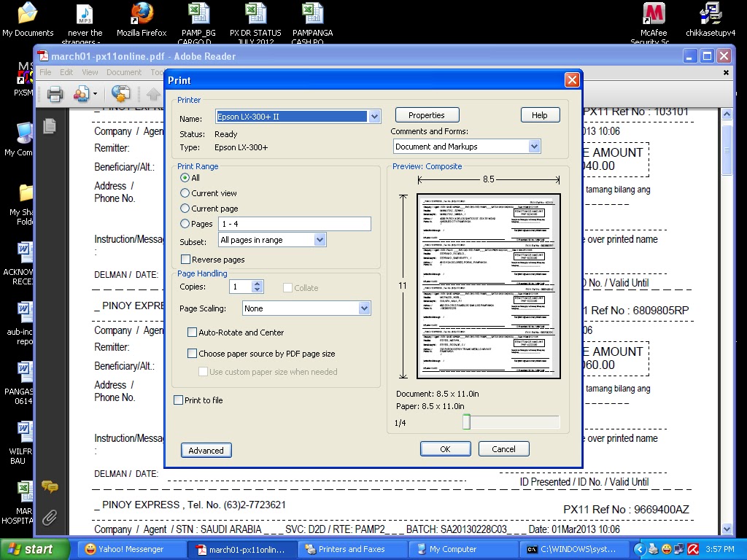This screenshot has width=747, height=560.
Task: Open the Edit menu in Adobe Reader
Action: click(66, 72)
